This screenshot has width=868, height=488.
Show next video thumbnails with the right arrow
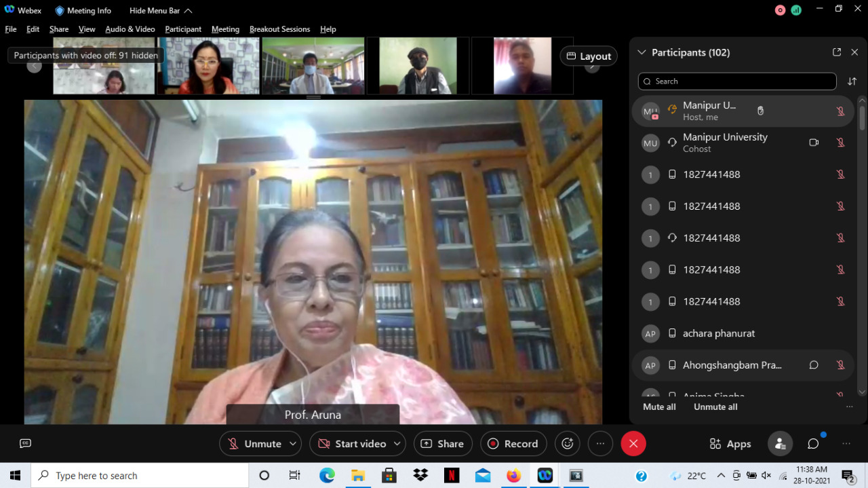pos(593,67)
